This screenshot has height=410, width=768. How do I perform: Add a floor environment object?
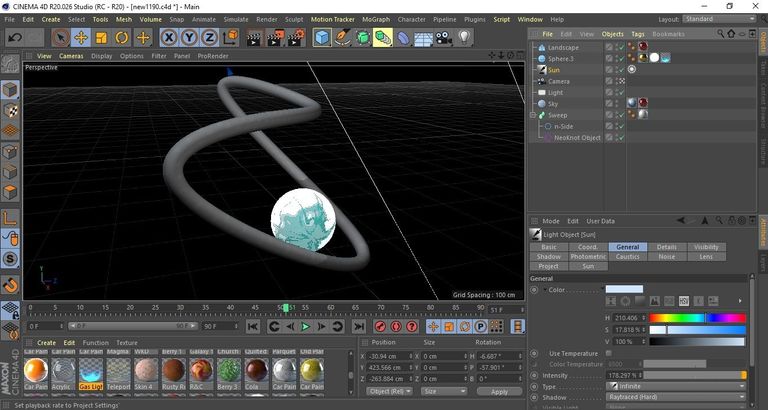(x=423, y=38)
